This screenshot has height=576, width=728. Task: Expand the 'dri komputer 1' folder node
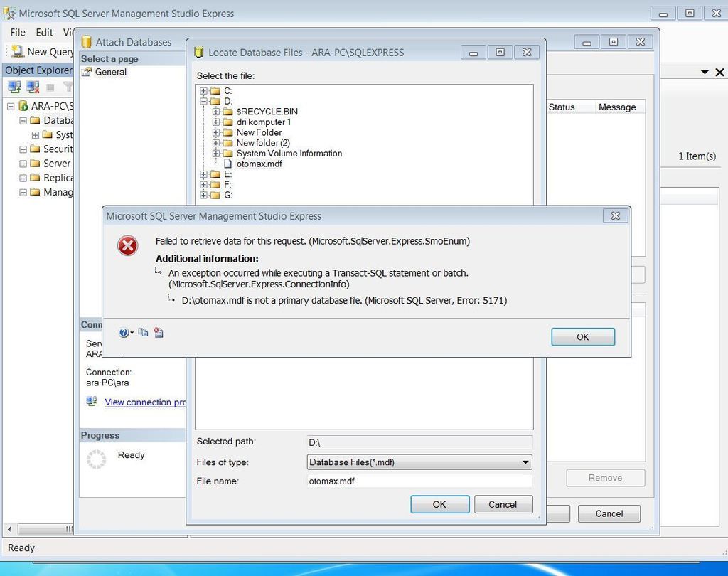[216, 122]
